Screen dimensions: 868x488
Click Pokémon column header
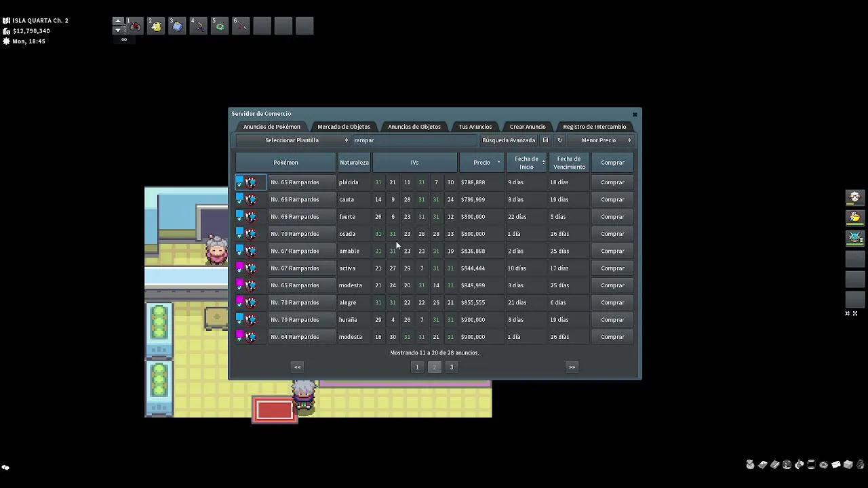point(285,163)
